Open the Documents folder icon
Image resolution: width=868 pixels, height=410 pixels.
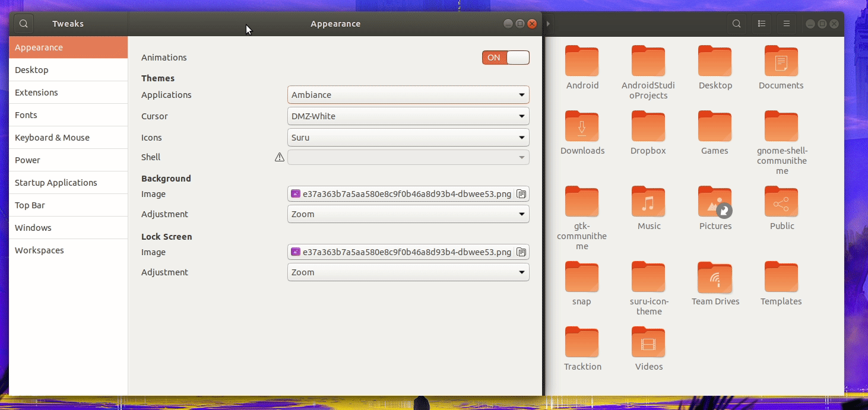781,61
